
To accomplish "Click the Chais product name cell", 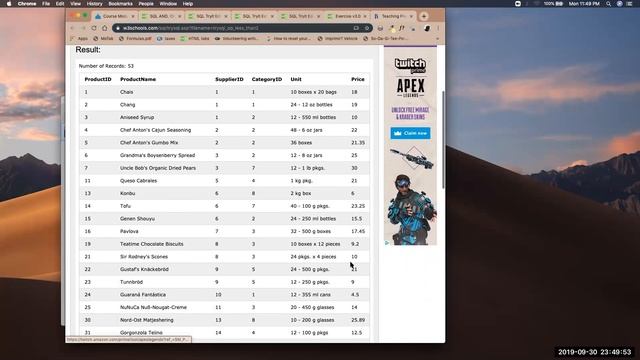I will 127,92.
